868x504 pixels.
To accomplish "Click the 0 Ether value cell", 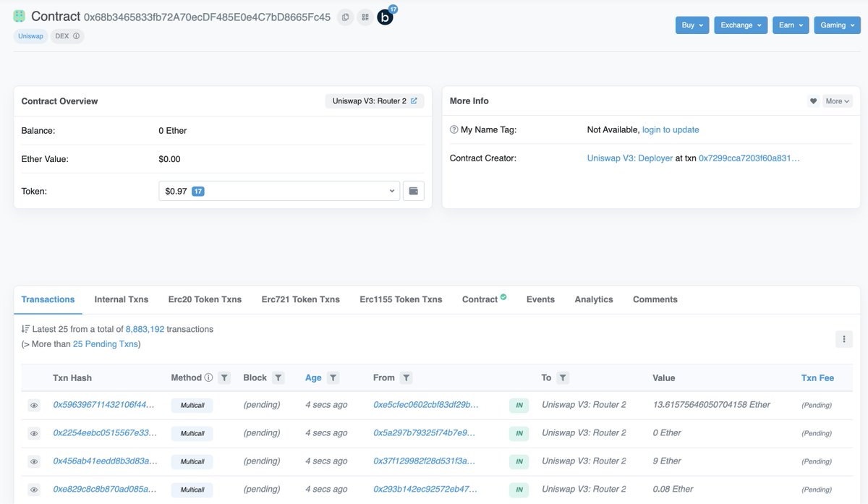I will click(667, 433).
